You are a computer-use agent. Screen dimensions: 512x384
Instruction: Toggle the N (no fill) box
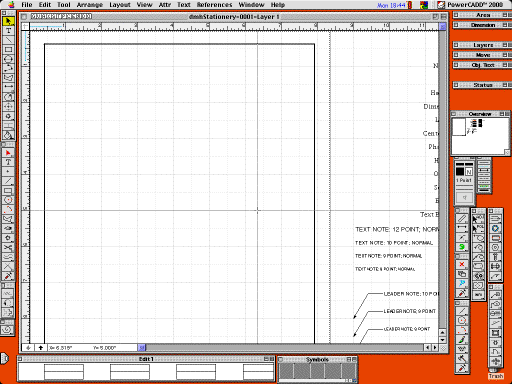point(469,172)
